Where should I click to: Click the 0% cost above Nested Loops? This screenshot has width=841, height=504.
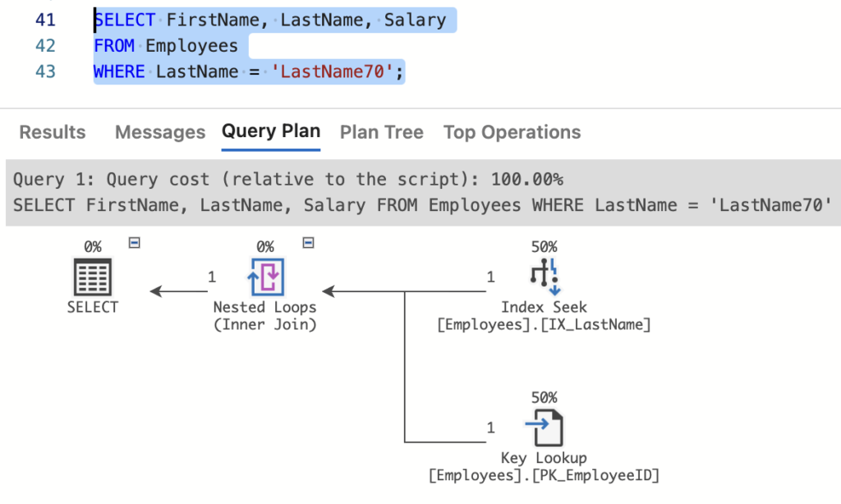[x=265, y=246]
